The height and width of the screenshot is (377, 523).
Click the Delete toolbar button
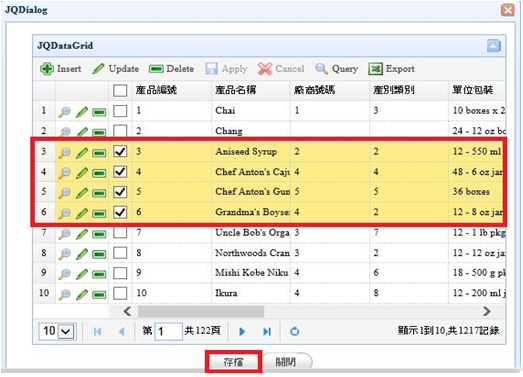pos(171,69)
